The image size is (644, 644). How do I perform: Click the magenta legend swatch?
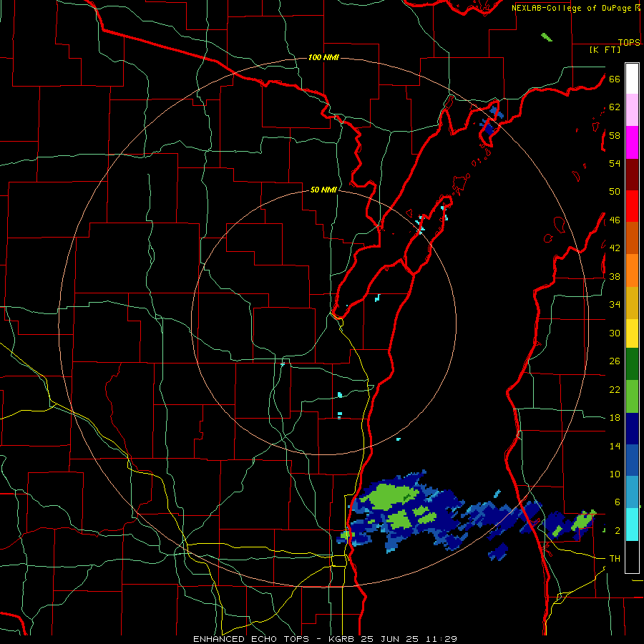632,142
